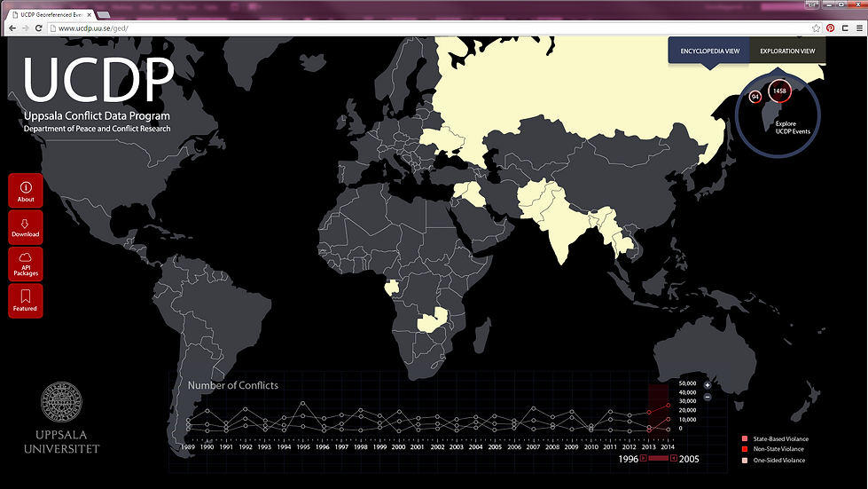
Task: Select year 2000 on the timeline
Action: (x=399, y=447)
